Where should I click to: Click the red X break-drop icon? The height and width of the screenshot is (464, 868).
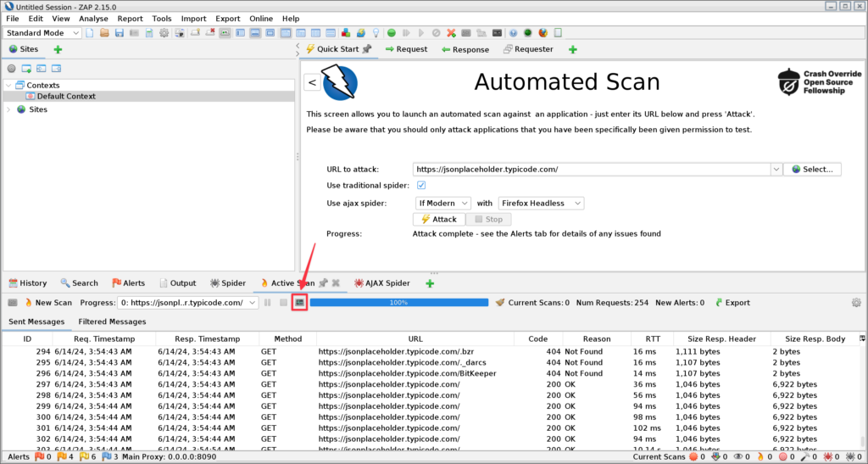[x=452, y=33]
